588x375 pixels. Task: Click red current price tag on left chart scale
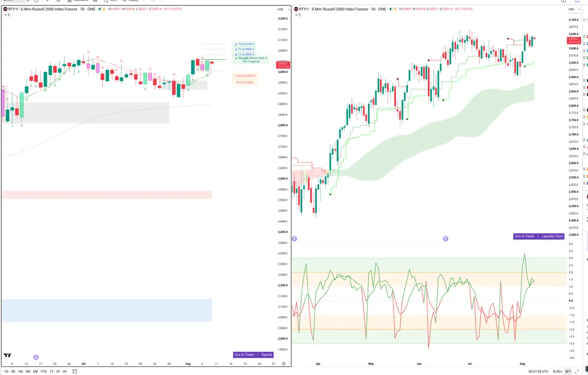[283, 64]
